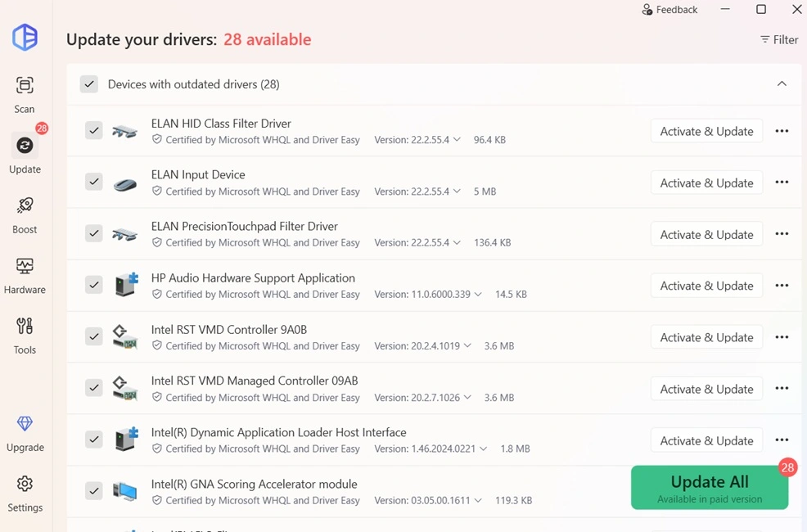Screen dimensions: 807x532
Task: Click the '28 available' header text
Action: (x=267, y=39)
